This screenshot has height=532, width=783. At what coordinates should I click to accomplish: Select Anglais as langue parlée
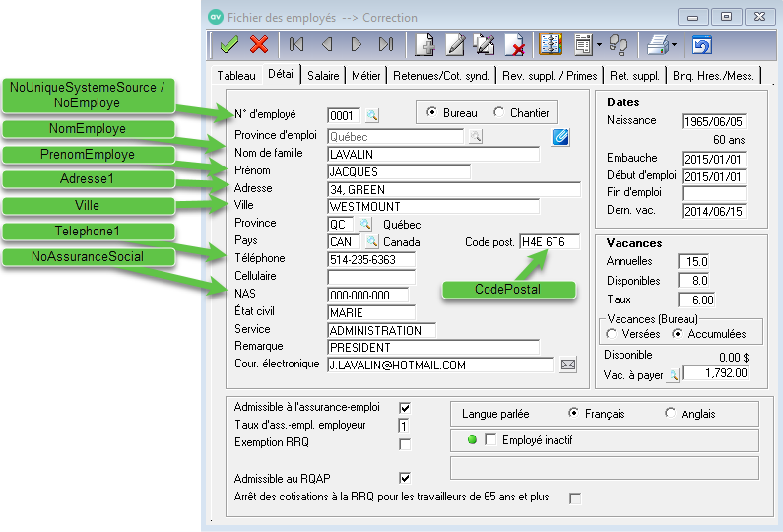click(x=671, y=414)
